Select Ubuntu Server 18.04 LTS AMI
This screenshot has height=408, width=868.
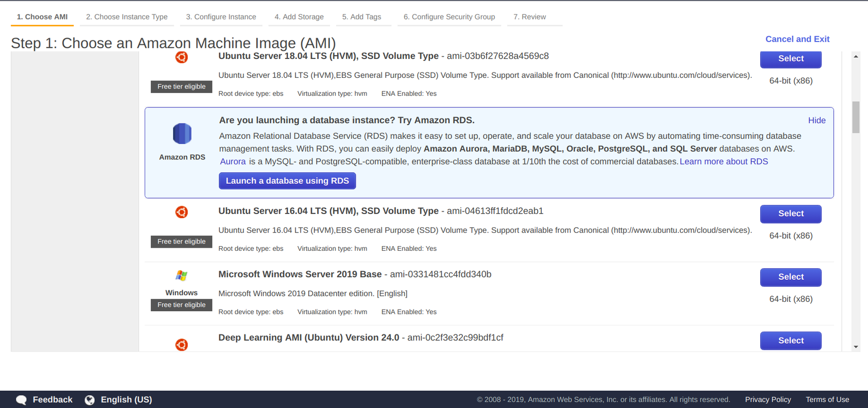pos(791,59)
